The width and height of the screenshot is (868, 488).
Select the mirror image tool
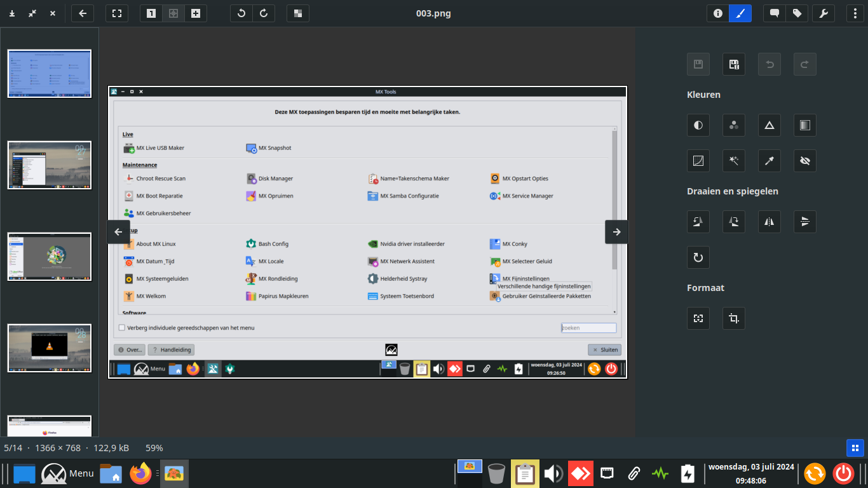pyautogui.click(x=770, y=222)
